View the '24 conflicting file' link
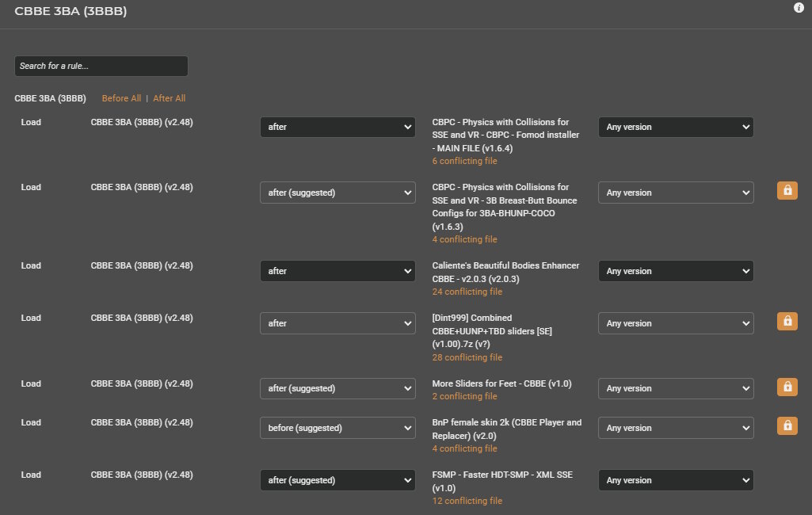Viewport: 812px width, 515px height. (467, 292)
